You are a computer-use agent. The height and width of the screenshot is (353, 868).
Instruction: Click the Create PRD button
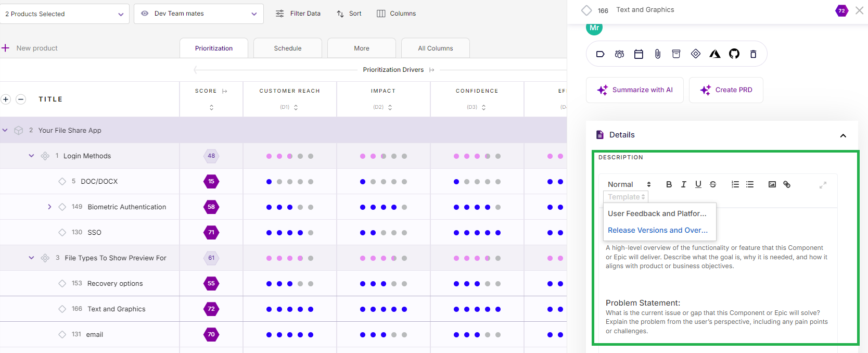(726, 90)
